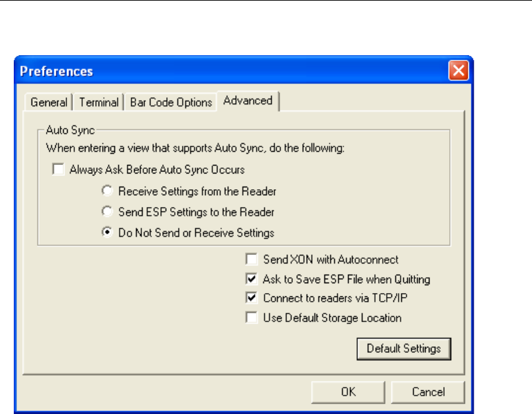The image size is (532, 414).
Task: Open the Terminal tab
Action: (99, 103)
